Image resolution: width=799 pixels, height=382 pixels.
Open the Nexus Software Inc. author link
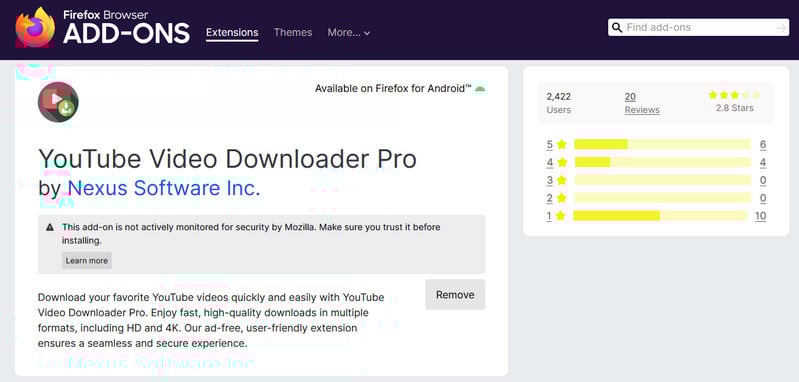pyautogui.click(x=164, y=188)
